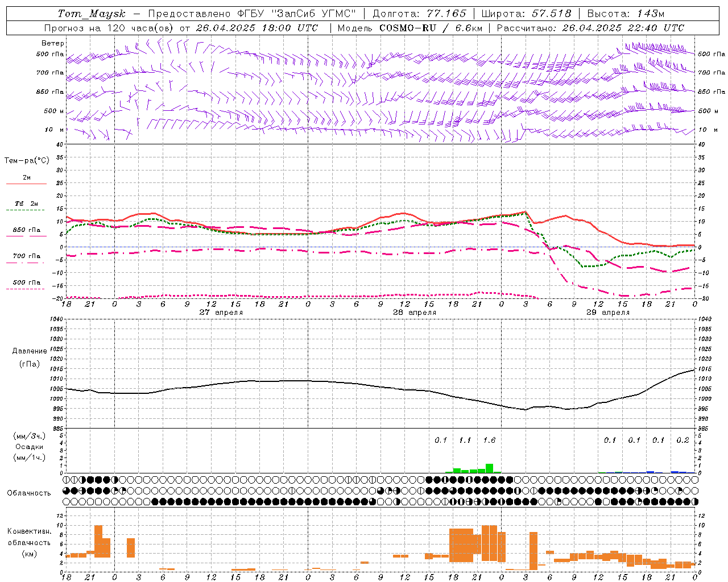
Task: Click the 1.6 precipitation amount value
Action: (x=489, y=440)
